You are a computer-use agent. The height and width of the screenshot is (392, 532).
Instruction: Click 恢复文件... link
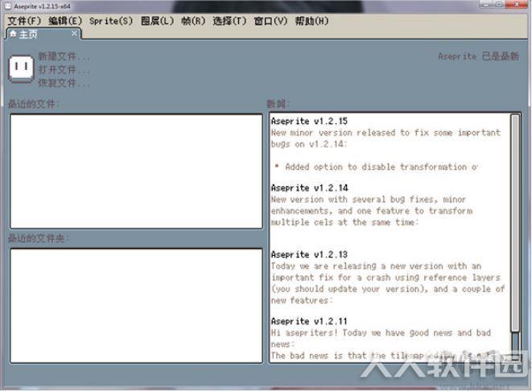tap(64, 83)
